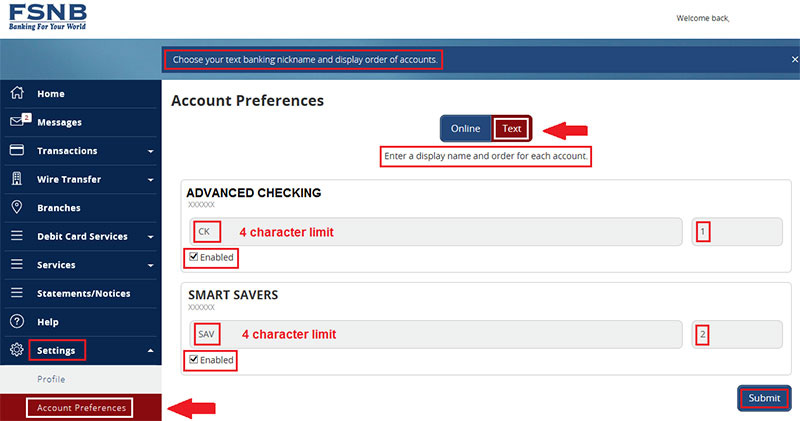This screenshot has height=421, width=800.
Task: Open Messages in the sidebar
Action: pyautogui.click(x=59, y=122)
